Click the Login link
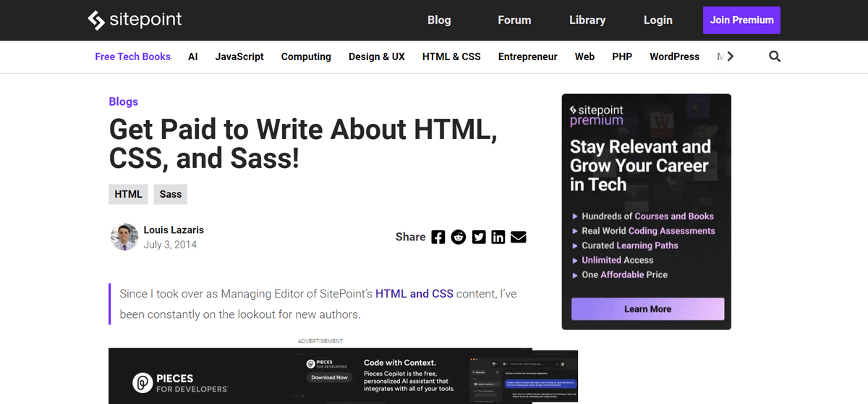Screen dimensions: 868x404 tap(658, 20)
